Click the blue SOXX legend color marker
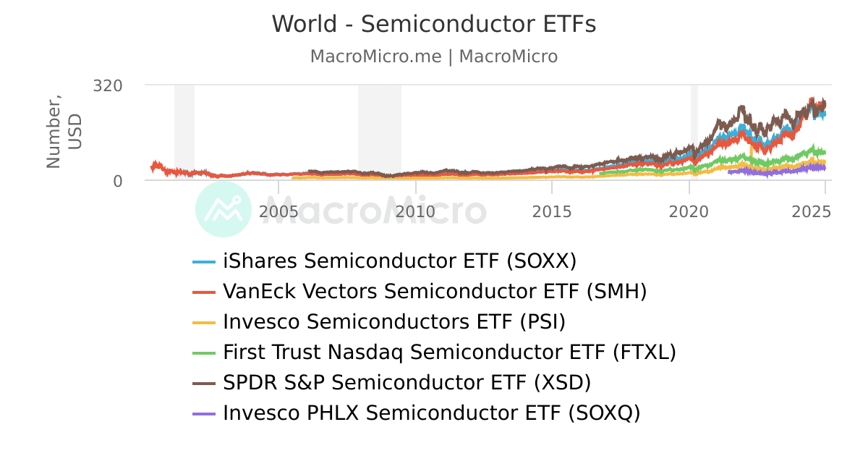 pos(204,261)
